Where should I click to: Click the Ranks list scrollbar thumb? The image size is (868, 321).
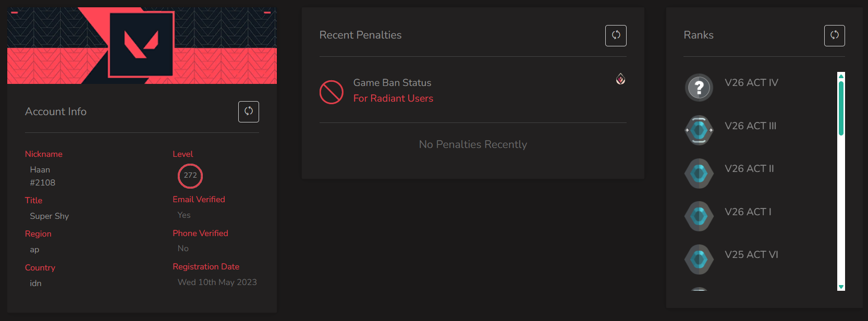[x=841, y=108]
